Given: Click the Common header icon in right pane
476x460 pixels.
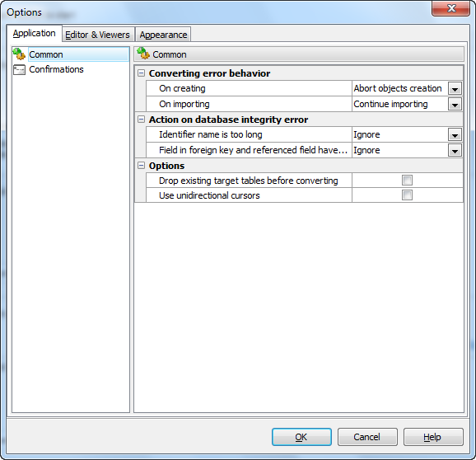Looking at the screenshot, I should tap(143, 54).
